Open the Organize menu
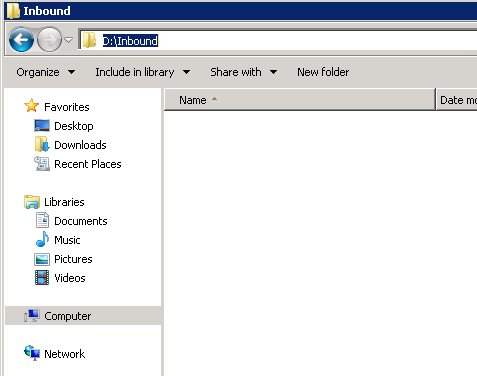 [x=46, y=72]
